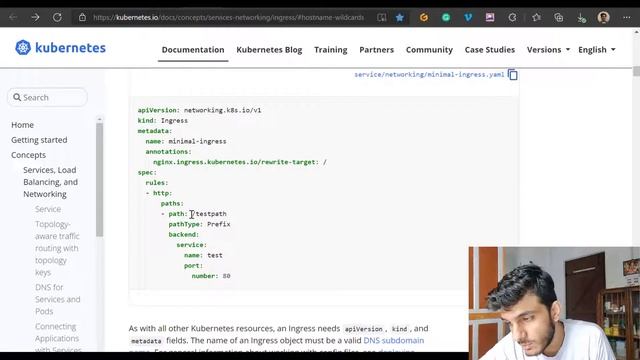Image resolution: width=640 pixels, height=360 pixels.
Task: Click the circular refresh extension icon
Action: click(512, 17)
